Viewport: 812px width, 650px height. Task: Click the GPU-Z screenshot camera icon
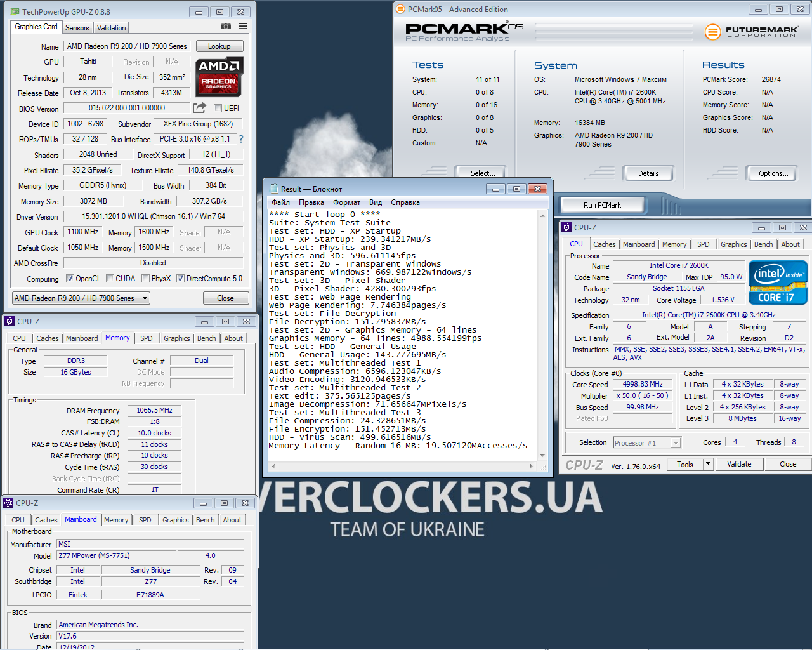click(225, 26)
